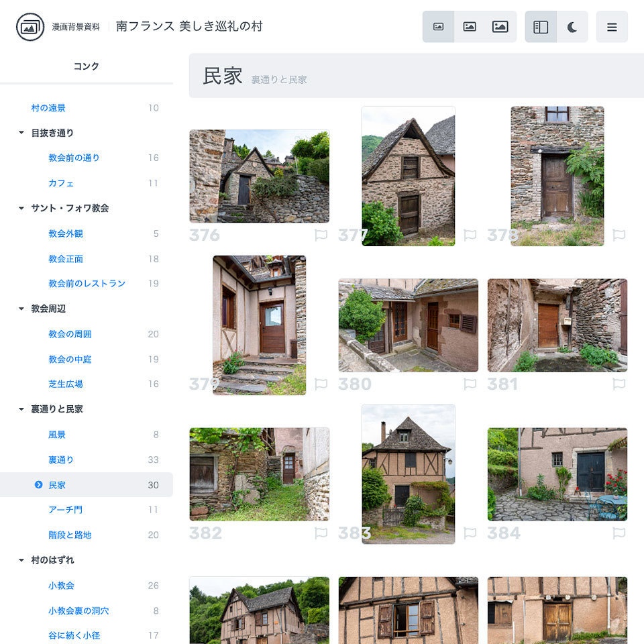Screen dimensions: 644x644
Task: Select the smallest thumbnail size view
Action: (x=439, y=26)
